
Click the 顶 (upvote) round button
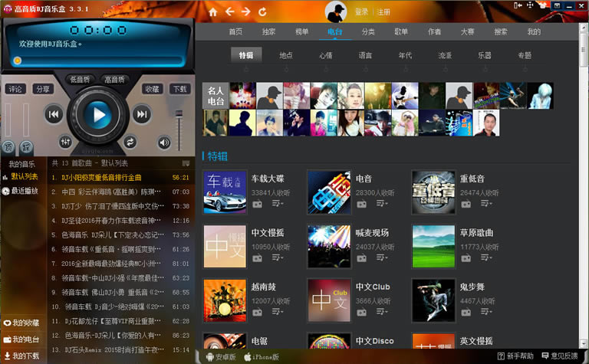coord(8,147)
